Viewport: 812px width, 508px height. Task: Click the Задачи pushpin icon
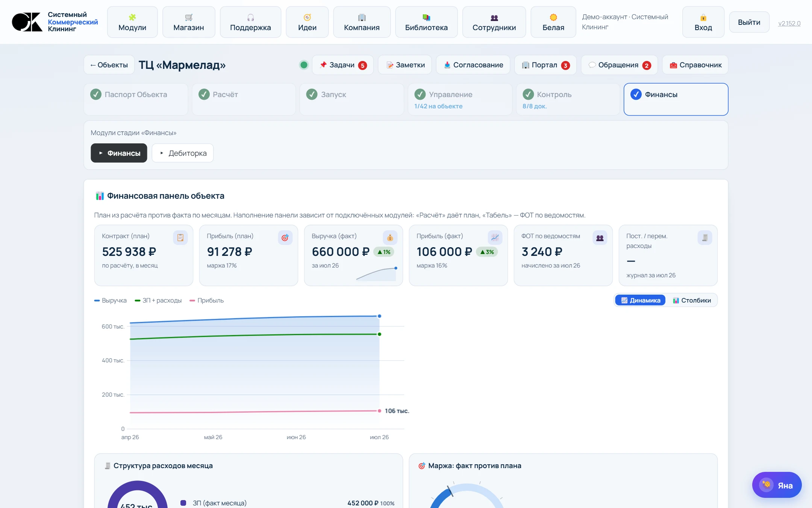323,65
